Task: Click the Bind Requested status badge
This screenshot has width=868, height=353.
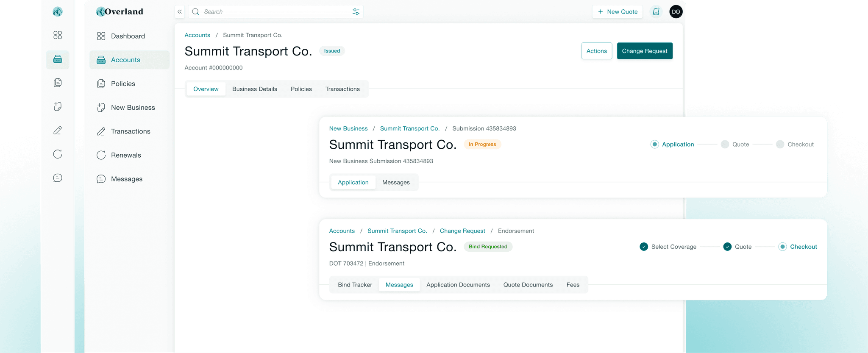Action: [488, 247]
